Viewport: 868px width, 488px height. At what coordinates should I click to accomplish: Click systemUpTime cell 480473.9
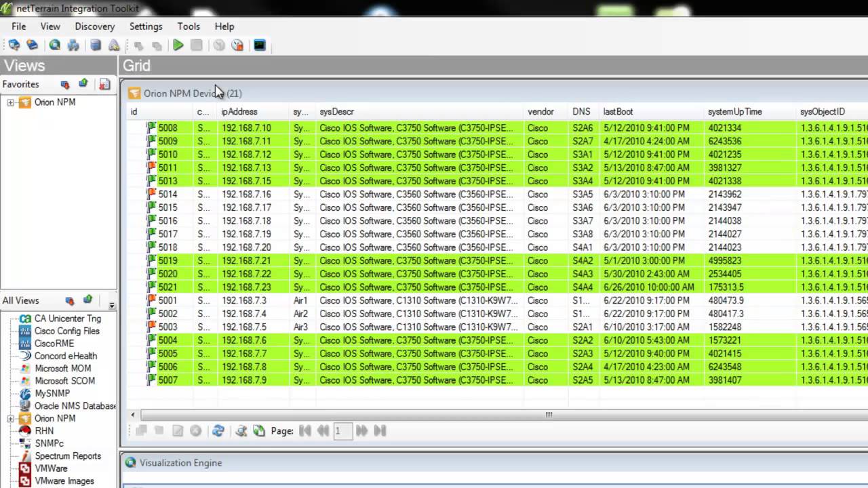coord(726,300)
